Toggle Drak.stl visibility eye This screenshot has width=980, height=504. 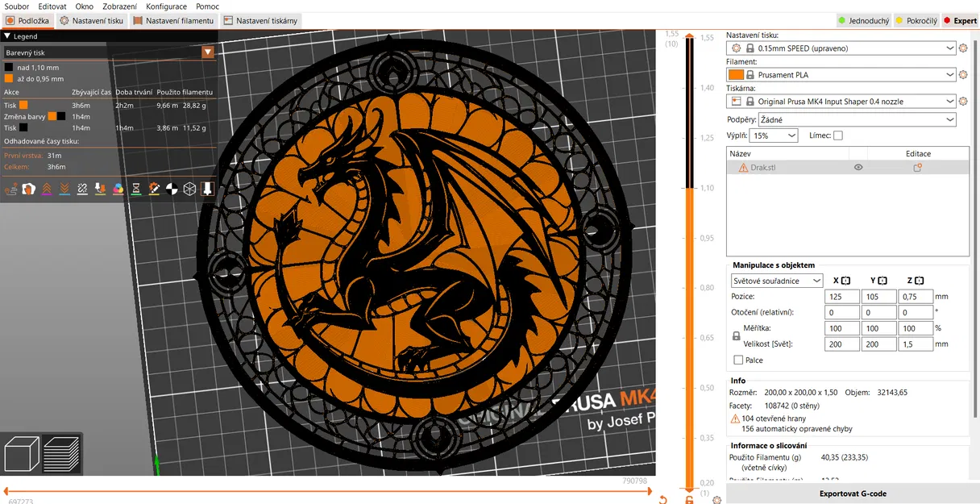(858, 168)
